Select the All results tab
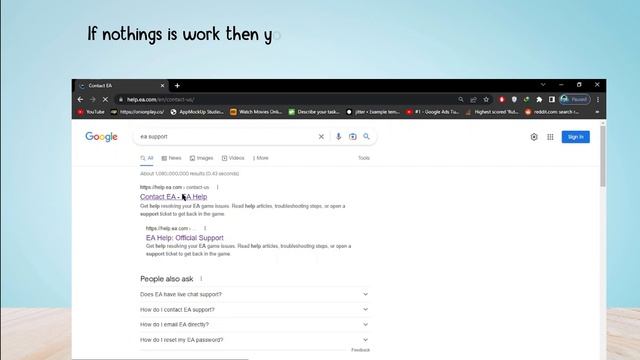This screenshot has width=640, height=360. pos(147,158)
